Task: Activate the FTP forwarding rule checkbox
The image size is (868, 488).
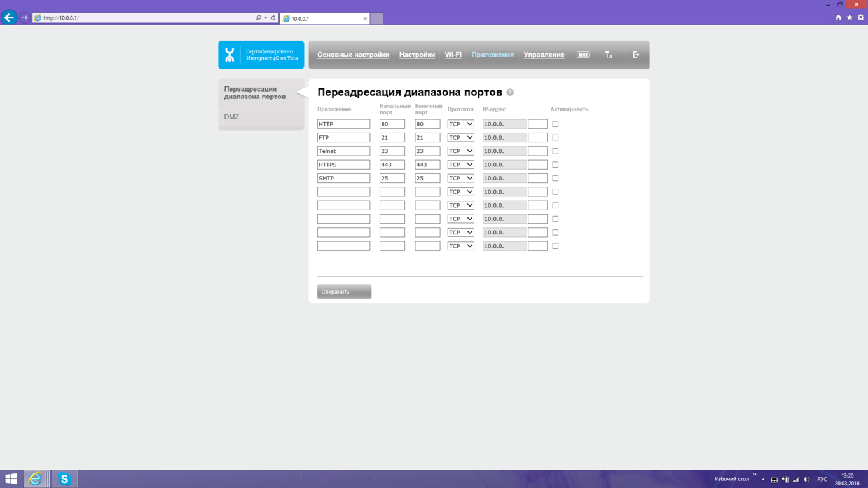Action: click(x=555, y=137)
